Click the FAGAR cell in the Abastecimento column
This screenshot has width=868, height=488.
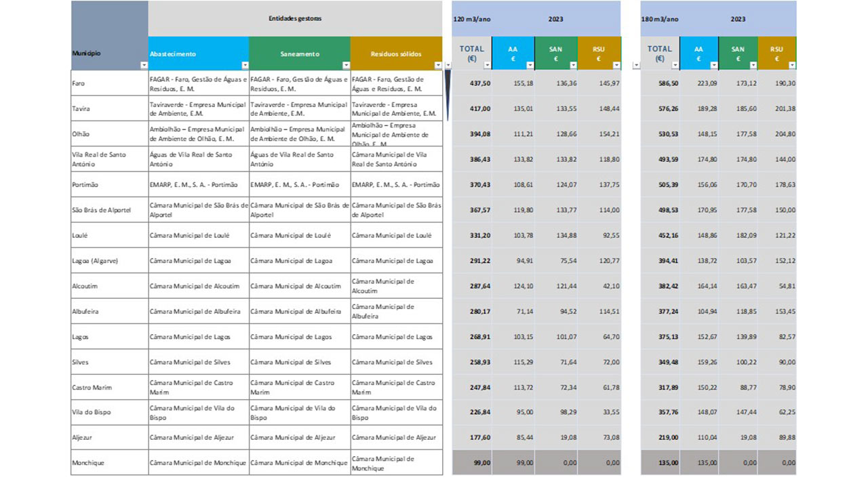pos(199,83)
